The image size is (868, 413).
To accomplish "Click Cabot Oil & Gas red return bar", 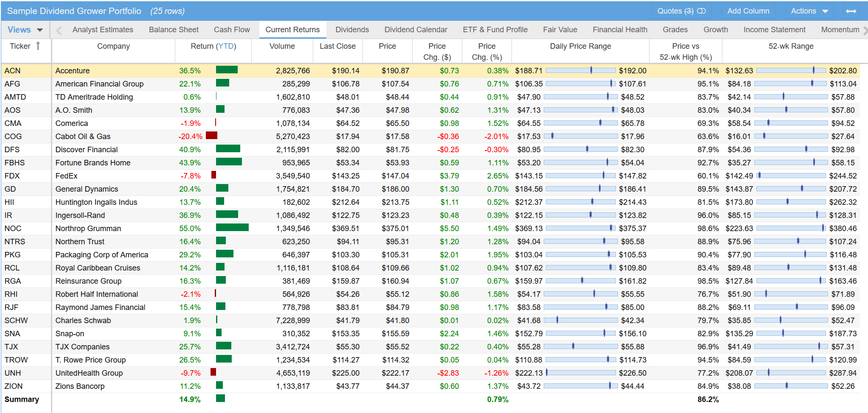I will [211, 135].
